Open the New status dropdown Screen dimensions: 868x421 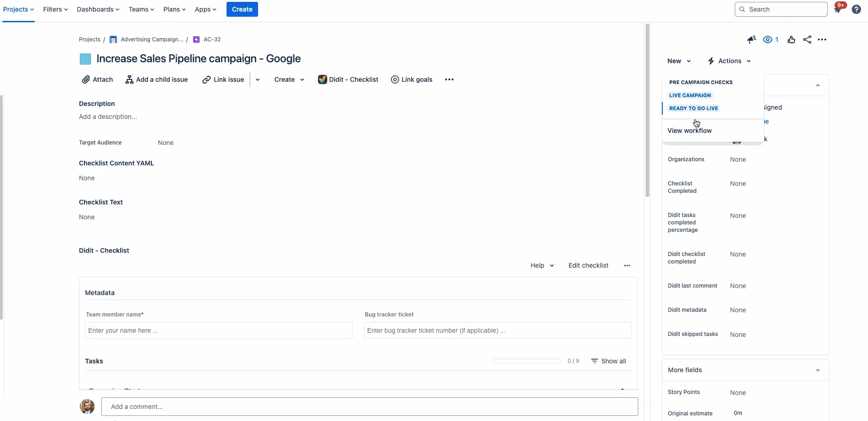click(679, 61)
